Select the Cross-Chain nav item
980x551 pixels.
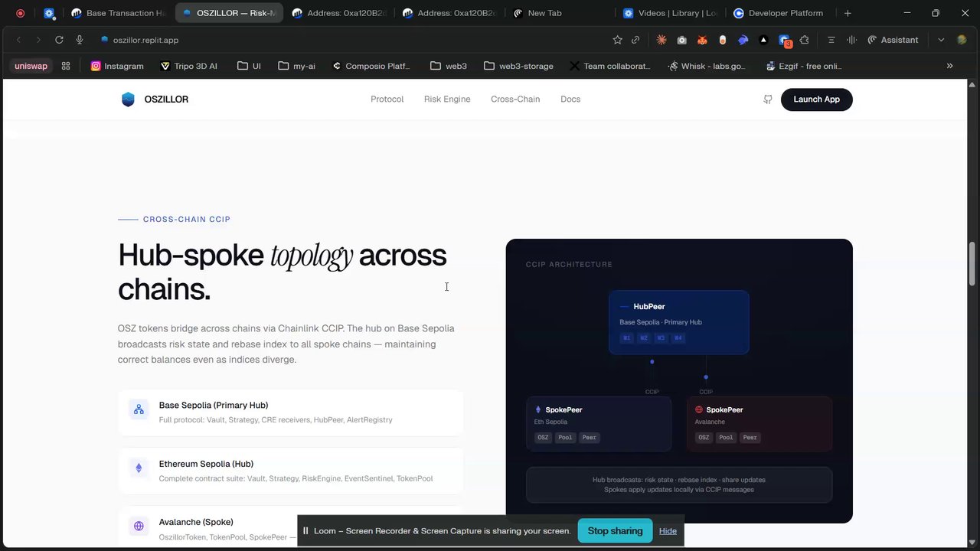tap(515, 99)
